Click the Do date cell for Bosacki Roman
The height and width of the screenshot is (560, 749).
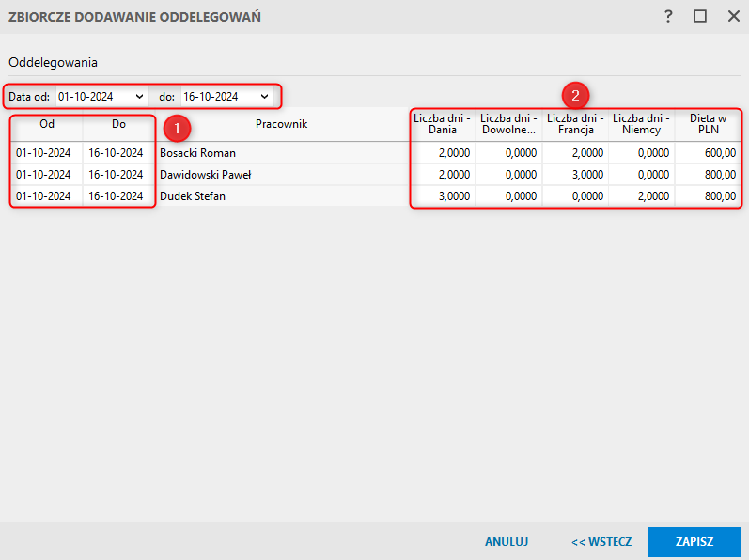click(118, 153)
